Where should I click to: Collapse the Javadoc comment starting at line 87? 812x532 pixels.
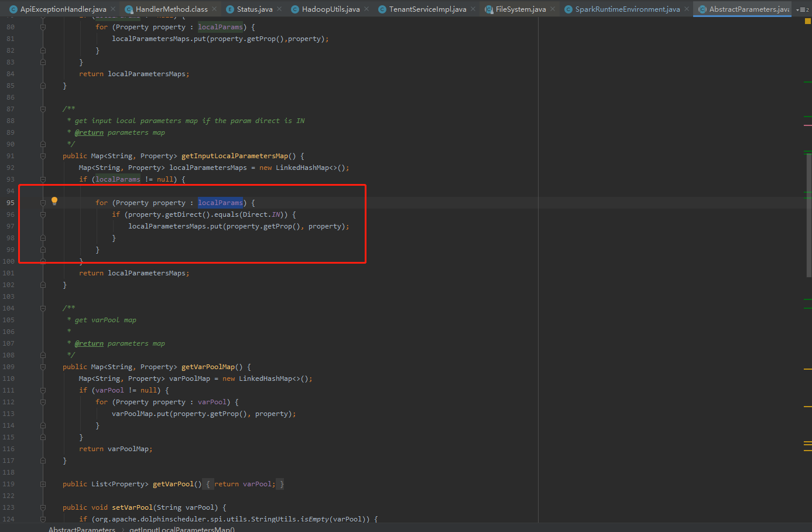coord(43,109)
